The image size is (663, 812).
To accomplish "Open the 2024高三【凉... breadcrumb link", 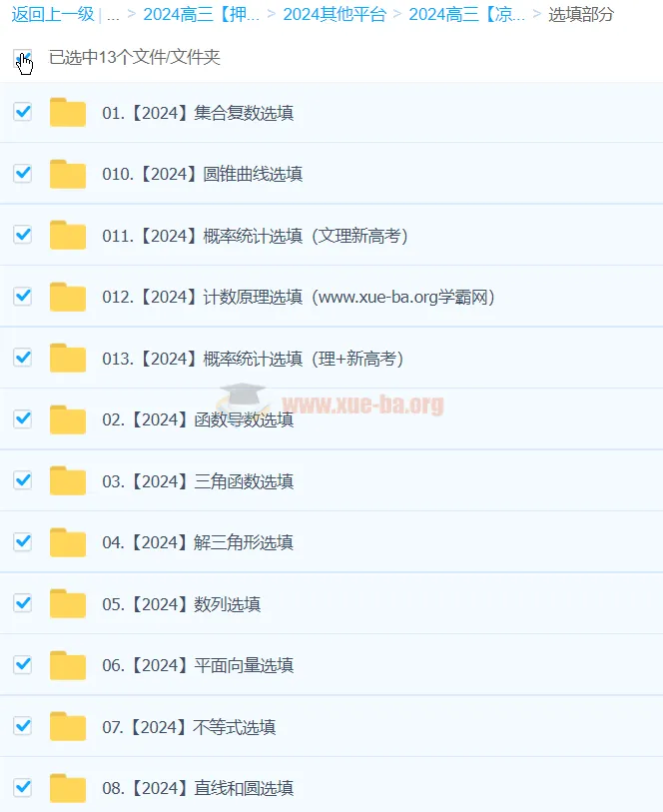I will pyautogui.click(x=467, y=15).
